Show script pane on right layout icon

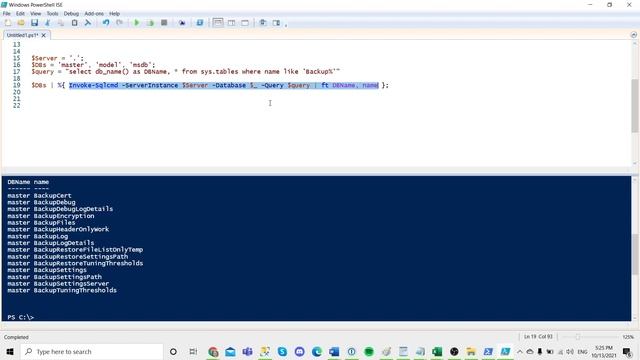point(231,23)
